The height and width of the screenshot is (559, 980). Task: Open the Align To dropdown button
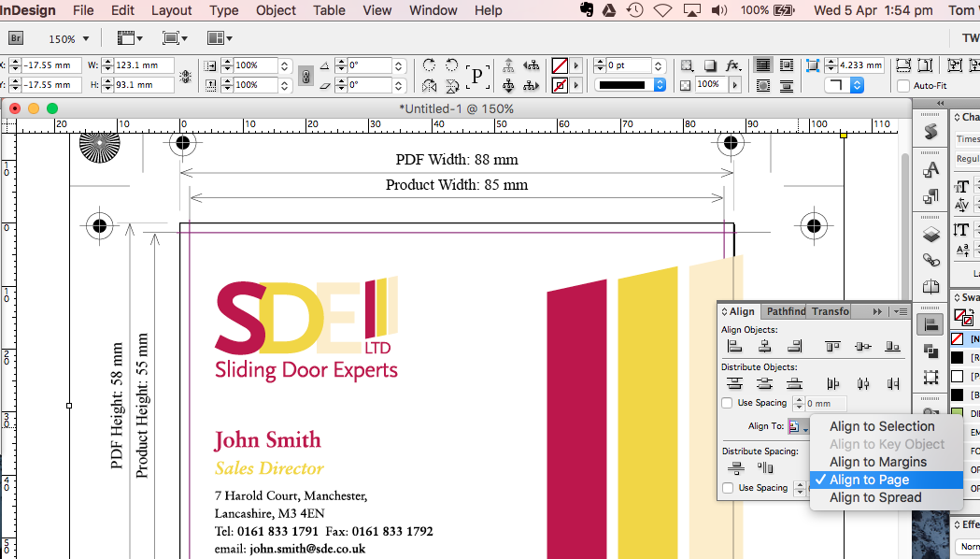click(798, 426)
